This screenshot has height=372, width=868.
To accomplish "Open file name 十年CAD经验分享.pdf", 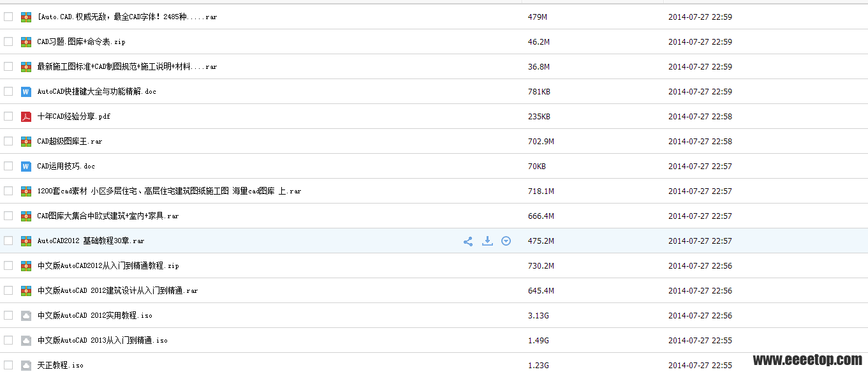I will (73, 117).
